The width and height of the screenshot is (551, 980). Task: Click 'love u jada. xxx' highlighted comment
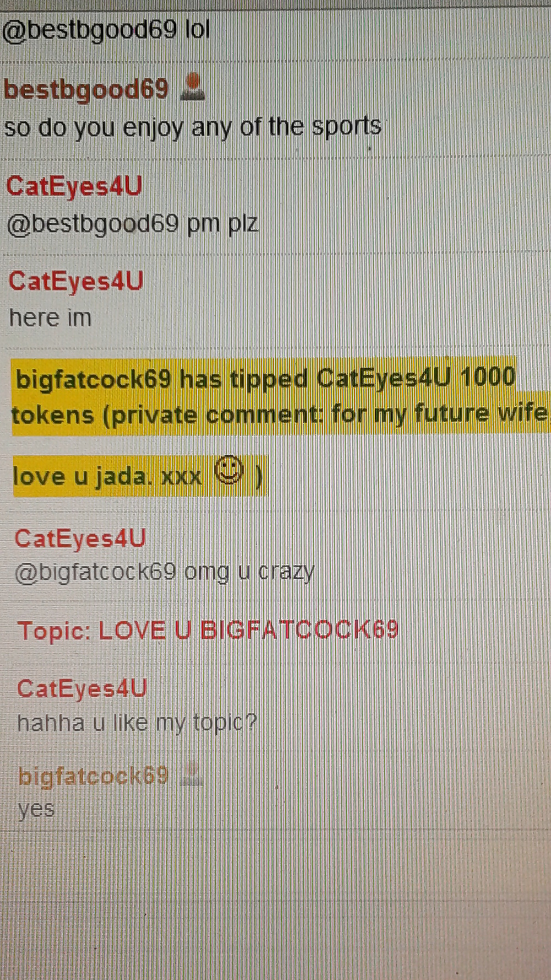[x=107, y=476]
